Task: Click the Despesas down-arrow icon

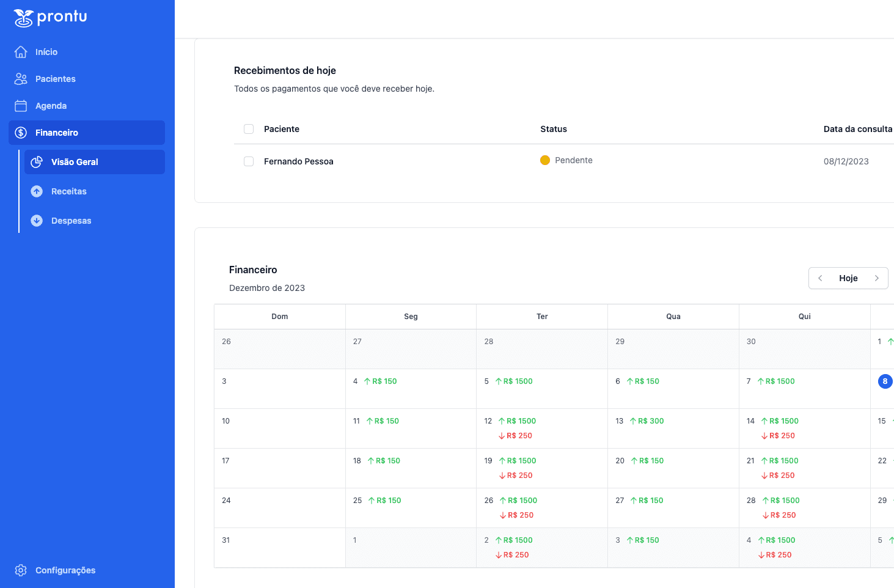Action: pos(37,221)
